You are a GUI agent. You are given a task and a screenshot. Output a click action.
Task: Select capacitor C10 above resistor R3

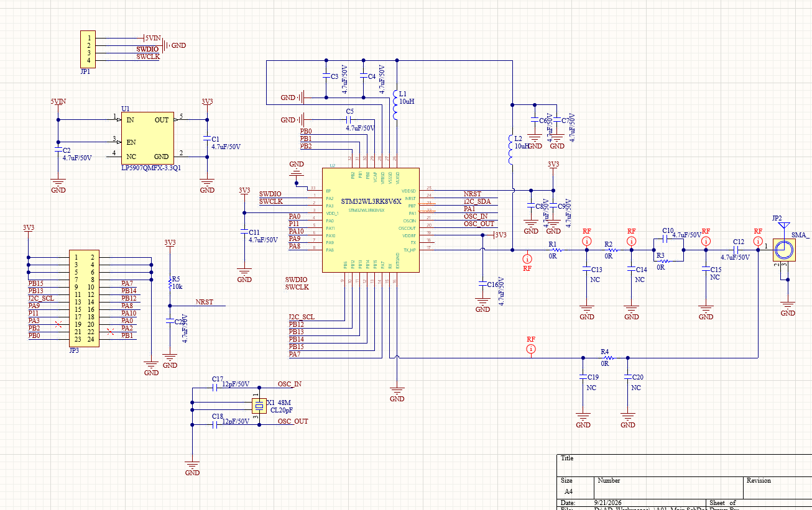click(663, 238)
